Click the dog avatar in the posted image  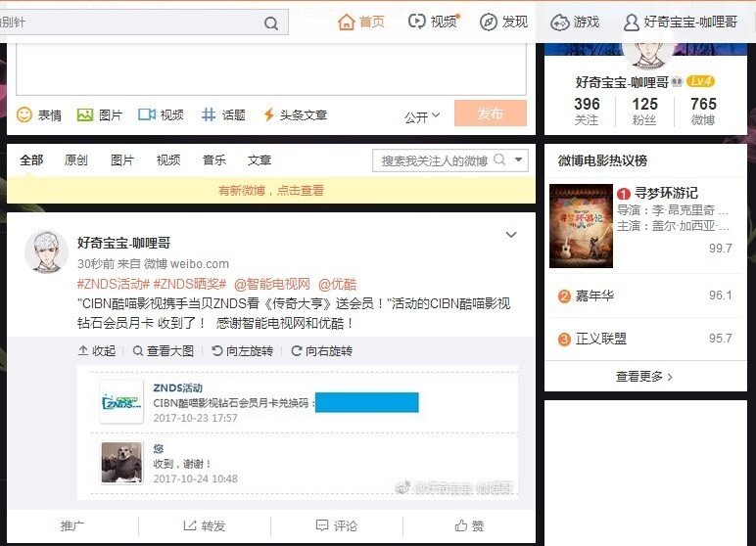click(x=122, y=463)
